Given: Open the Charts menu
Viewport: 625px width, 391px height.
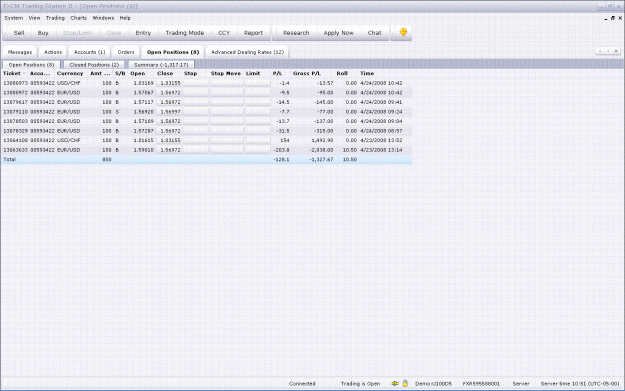Looking at the screenshot, I should tap(79, 18).
